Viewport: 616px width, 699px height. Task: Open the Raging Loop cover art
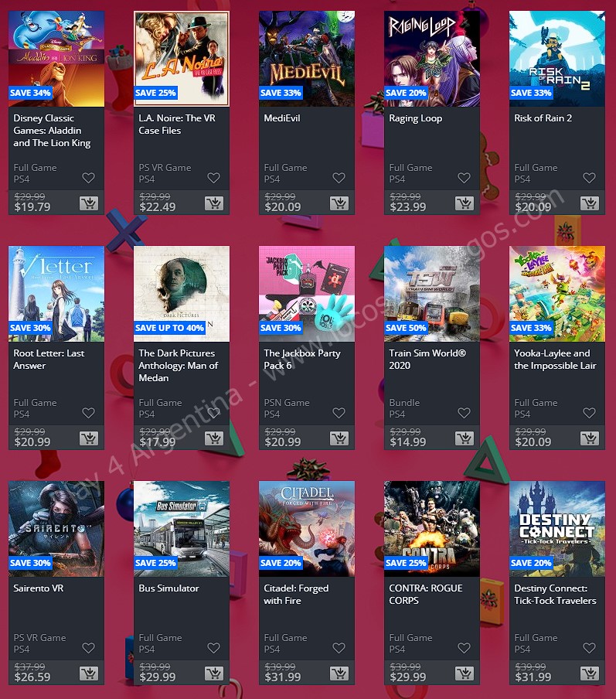(432, 59)
